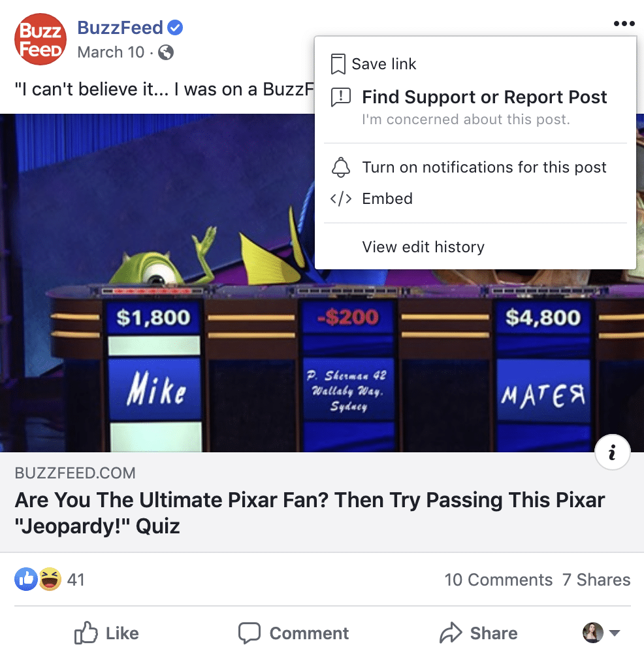This screenshot has width=644, height=651.
Task: Click the code brackets Embed icon
Action: [341, 199]
